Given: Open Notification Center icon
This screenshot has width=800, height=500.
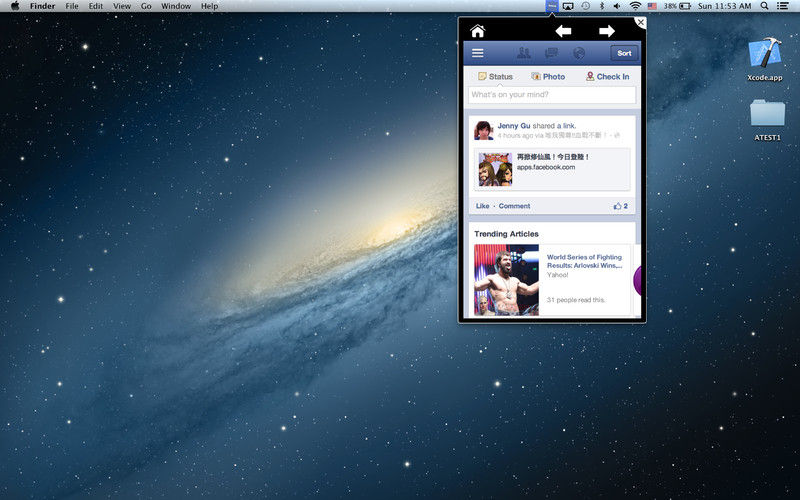Looking at the screenshot, I should coord(782,6).
